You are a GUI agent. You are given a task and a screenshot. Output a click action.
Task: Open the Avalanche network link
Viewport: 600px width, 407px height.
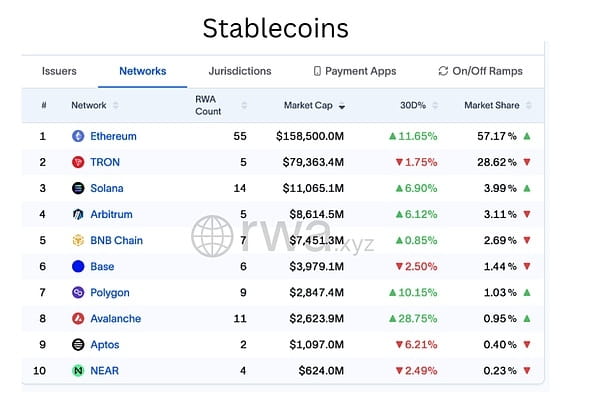pos(116,319)
